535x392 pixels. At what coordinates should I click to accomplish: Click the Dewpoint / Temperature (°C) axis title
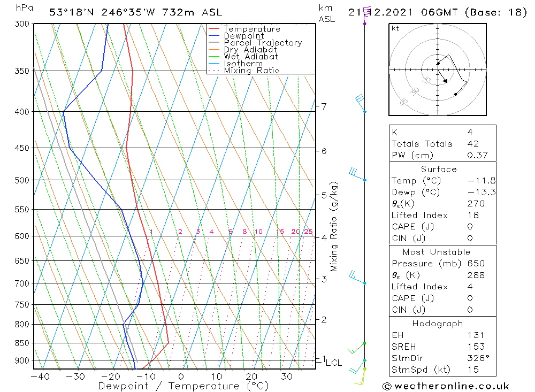184,386
